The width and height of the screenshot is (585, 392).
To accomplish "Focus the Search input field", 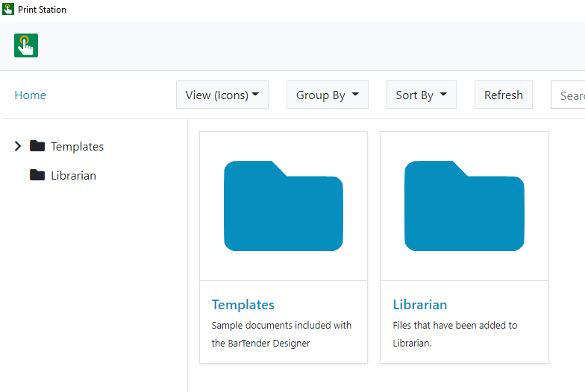I will 568,95.
